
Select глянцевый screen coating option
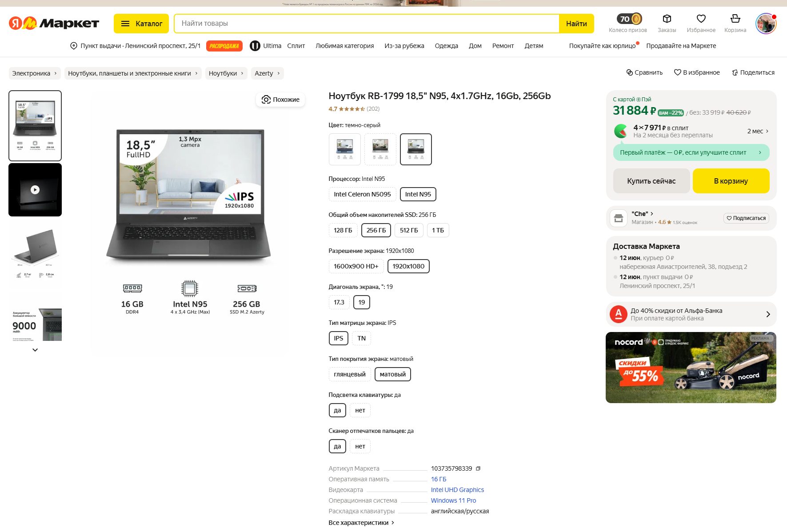(x=349, y=374)
